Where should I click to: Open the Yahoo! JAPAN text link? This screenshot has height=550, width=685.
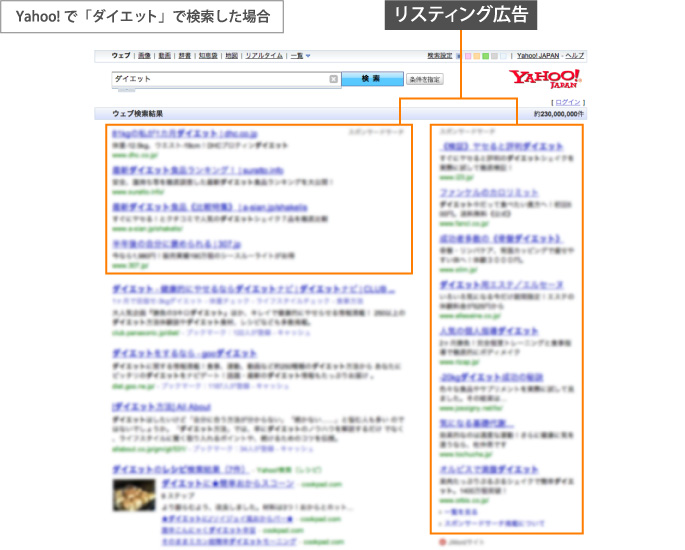click(x=538, y=55)
